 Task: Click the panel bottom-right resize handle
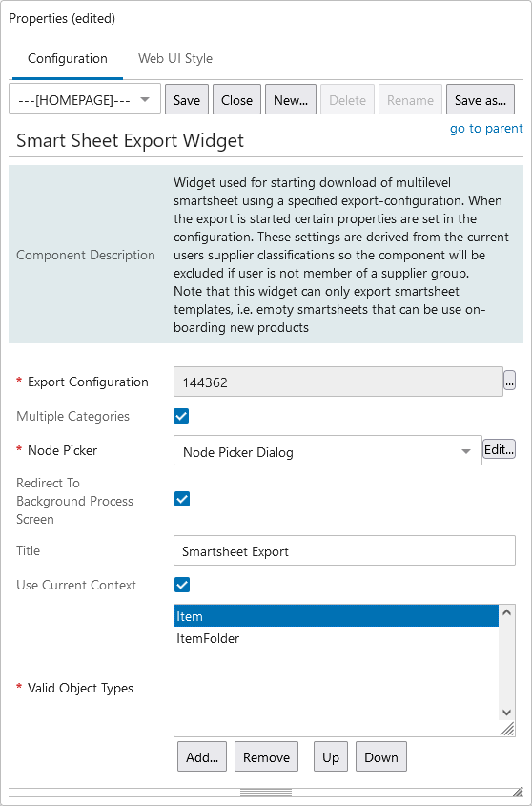(x=517, y=792)
